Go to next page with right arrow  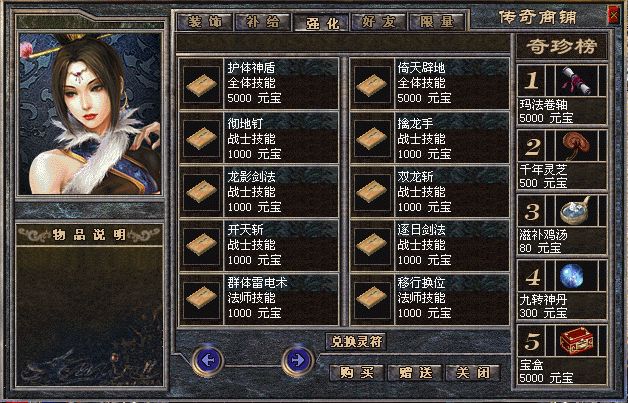[x=298, y=360]
